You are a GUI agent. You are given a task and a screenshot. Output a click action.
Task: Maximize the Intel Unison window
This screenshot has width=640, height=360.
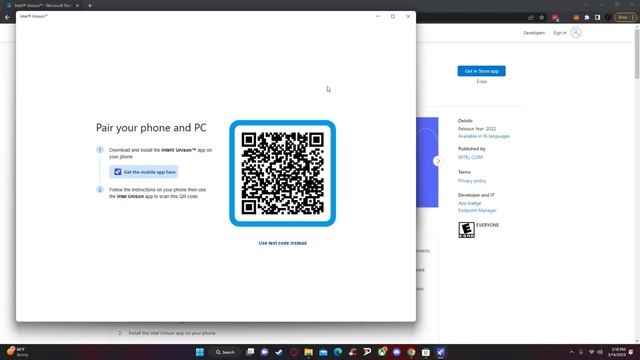pyautogui.click(x=393, y=16)
